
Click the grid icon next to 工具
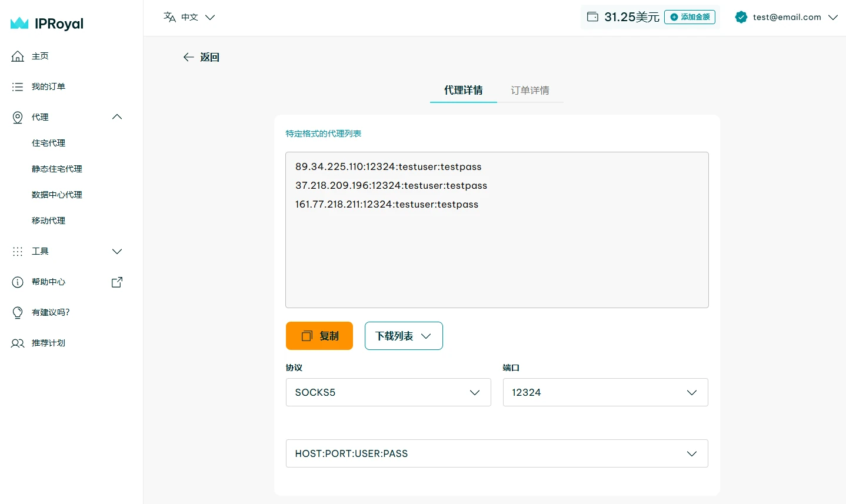point(18,252)
